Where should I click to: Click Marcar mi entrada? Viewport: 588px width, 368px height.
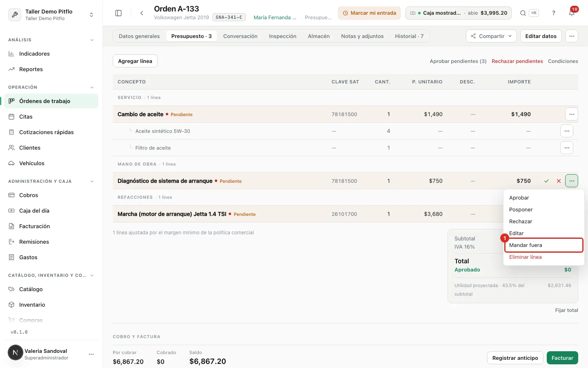tap(369, 13)
